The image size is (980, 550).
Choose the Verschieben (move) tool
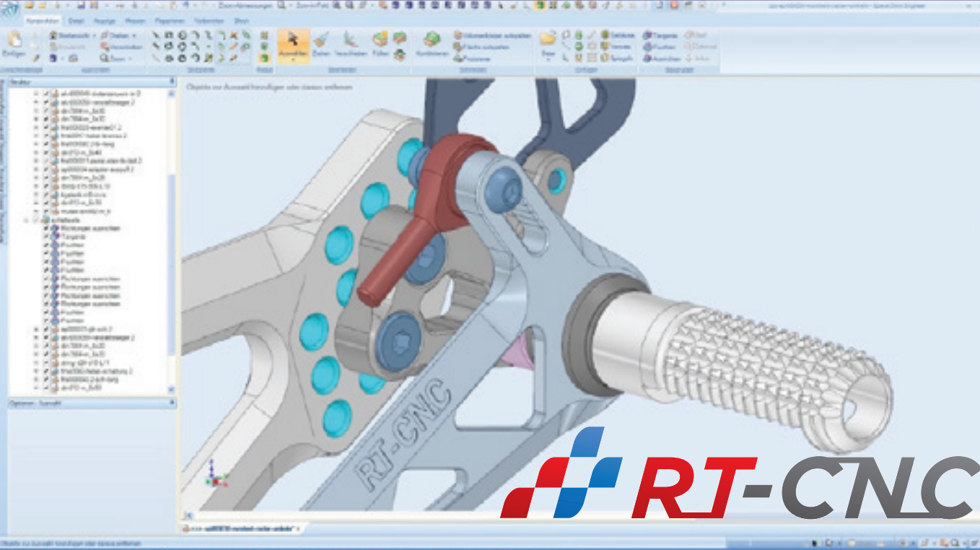point(351,43)
